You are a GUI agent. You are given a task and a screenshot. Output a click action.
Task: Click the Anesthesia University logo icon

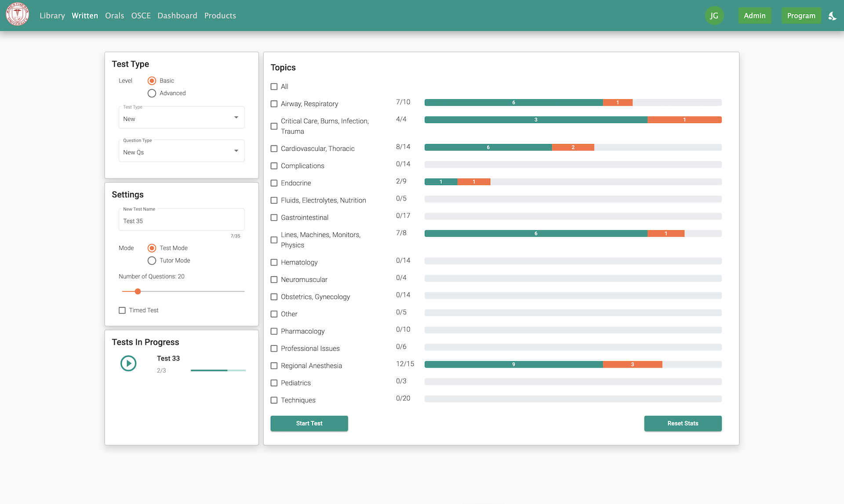tap(18, 15)
